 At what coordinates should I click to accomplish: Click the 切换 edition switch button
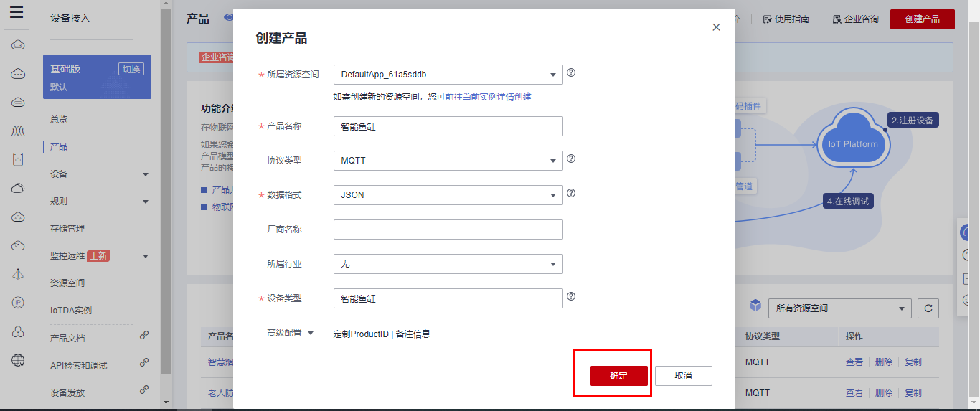point(131,70)
